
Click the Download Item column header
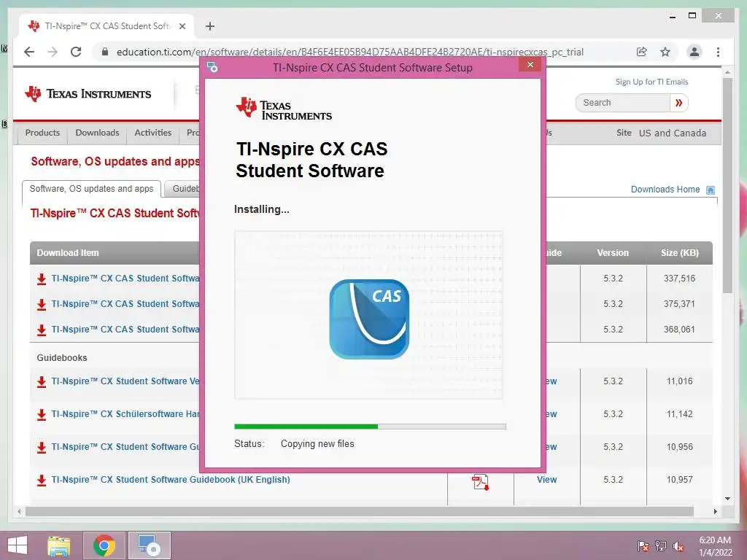[x=68, y=253]
